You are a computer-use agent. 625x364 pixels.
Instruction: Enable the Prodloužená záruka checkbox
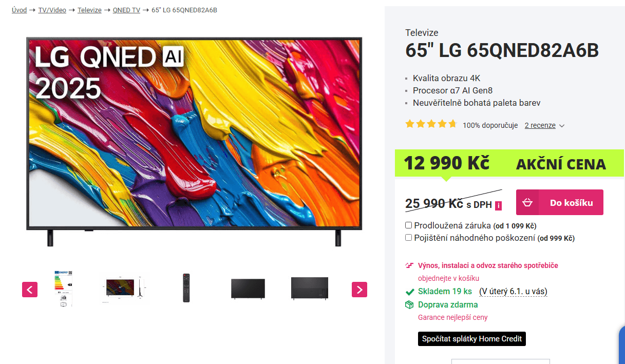pos(408,225)
